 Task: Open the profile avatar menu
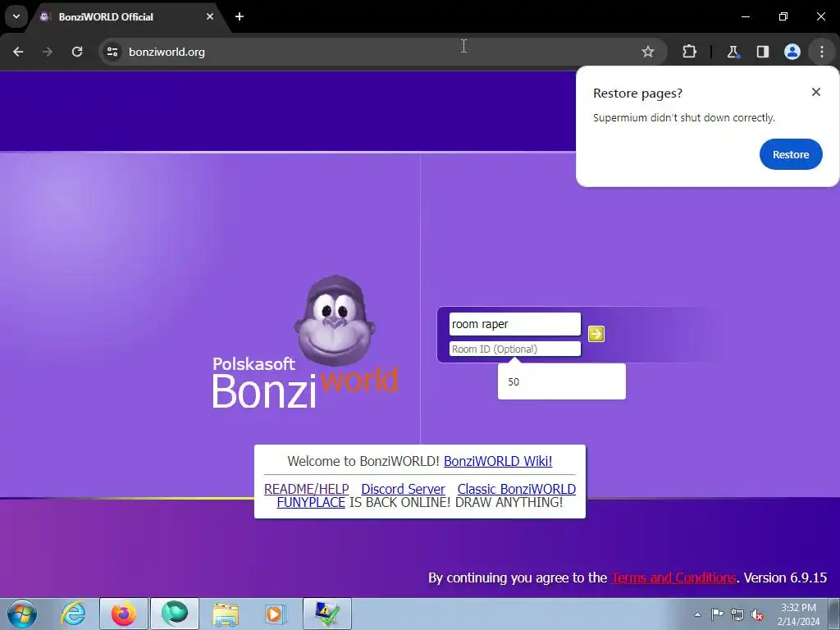[x=792, y=52]
